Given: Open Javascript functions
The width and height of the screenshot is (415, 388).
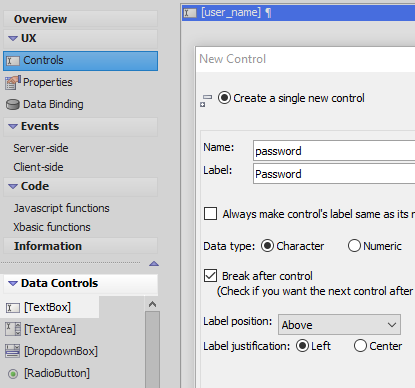Looking at the screenshot, I should 61,208.
